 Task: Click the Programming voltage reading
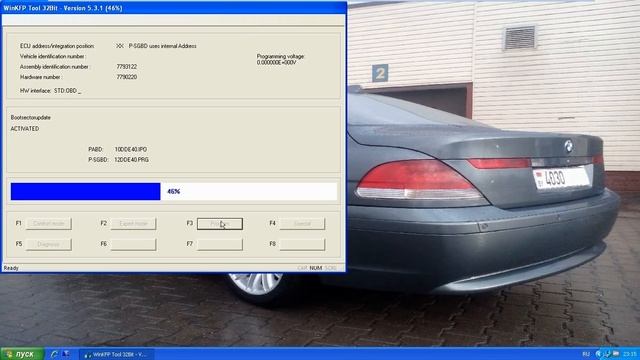pos(280,60)
